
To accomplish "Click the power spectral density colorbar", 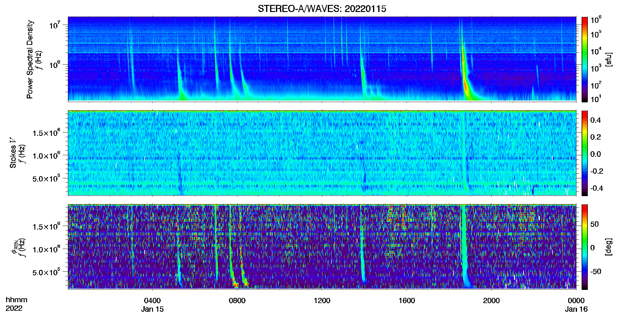I will point(585,59).
